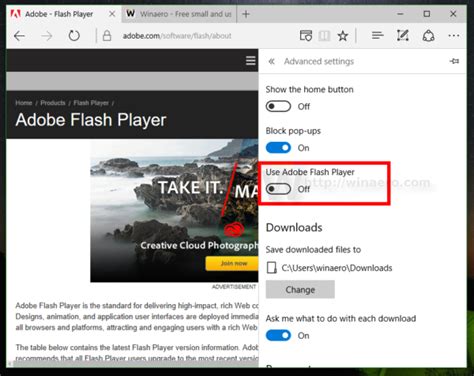Screen dimensions: 474x376
Task: Open the Reading view book icon
Action: click(324, 36)
